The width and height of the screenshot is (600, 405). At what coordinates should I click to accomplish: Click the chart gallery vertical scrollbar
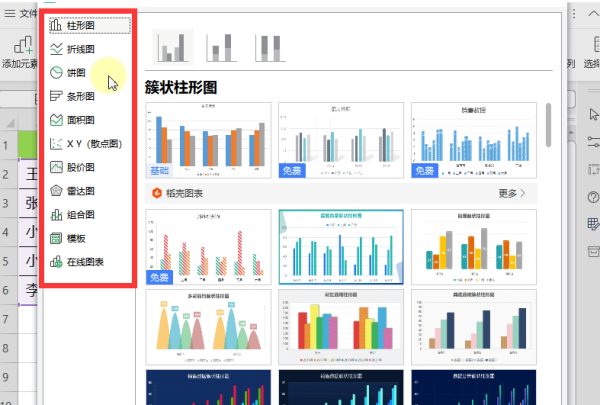point(548,125)
